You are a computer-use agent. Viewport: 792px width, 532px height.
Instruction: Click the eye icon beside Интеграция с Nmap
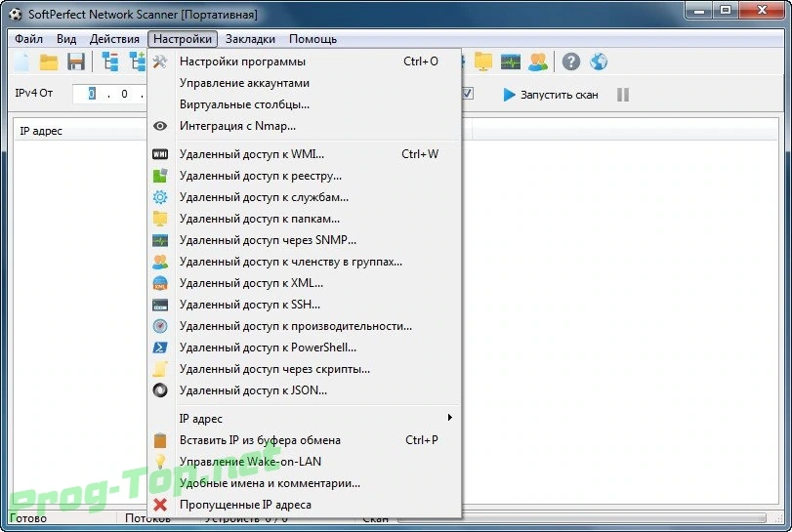pos(160,126)
